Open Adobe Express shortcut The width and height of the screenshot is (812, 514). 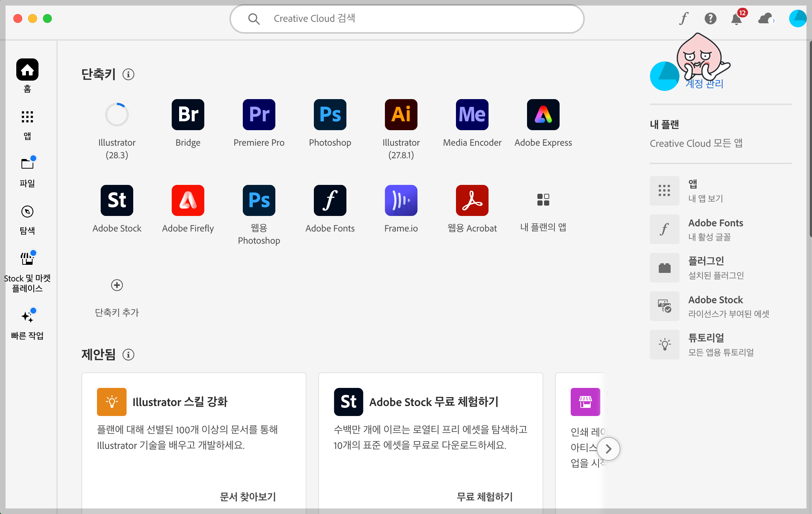click(x=543, y=115)
